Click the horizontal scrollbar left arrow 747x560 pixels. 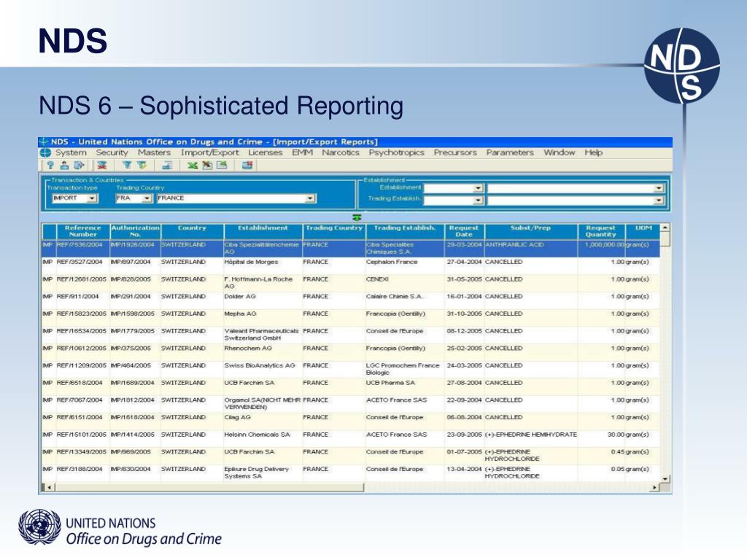49,488
